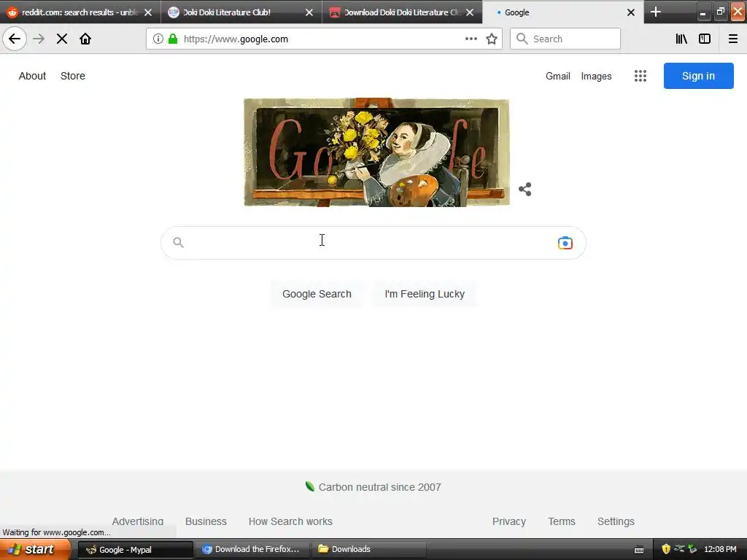Focus the toolbar Search box

565,39
